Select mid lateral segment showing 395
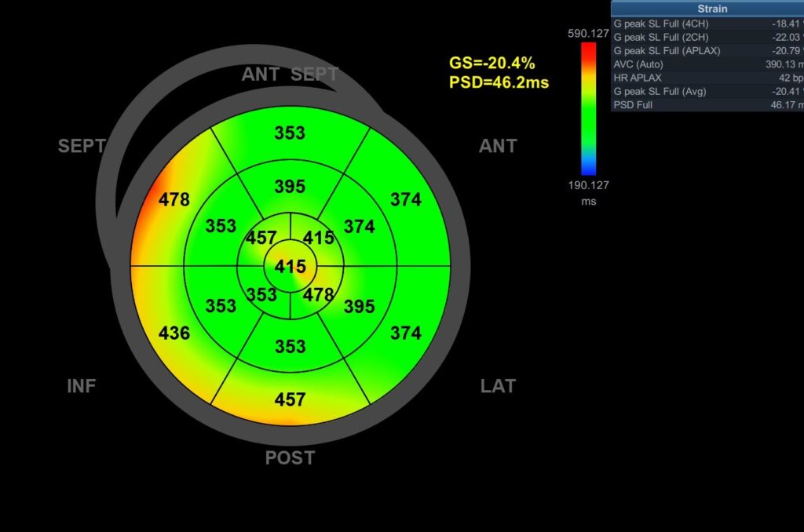This screenshot has height=532, width=804. tap(360, 307)
